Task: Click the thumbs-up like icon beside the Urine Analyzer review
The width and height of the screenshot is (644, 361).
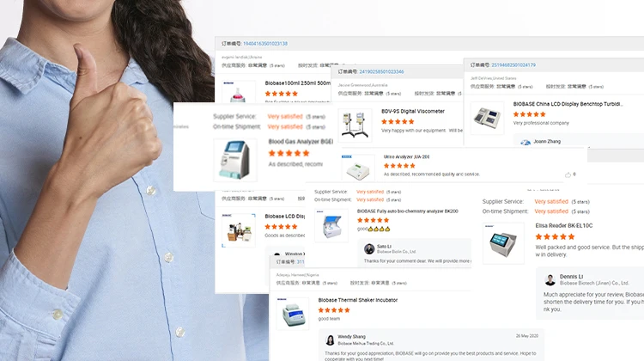Action: (x=568, y=174)
